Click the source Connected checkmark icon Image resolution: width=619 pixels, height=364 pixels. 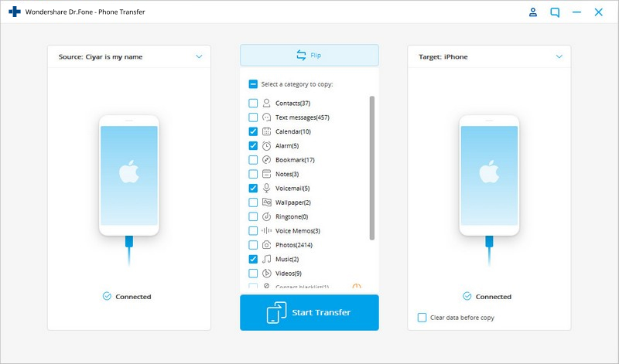click(107, 296)
